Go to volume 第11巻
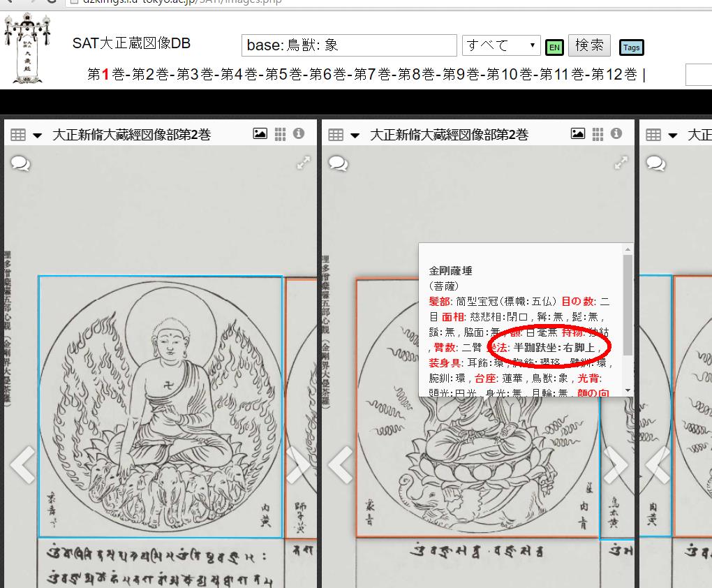 point(562,74)
